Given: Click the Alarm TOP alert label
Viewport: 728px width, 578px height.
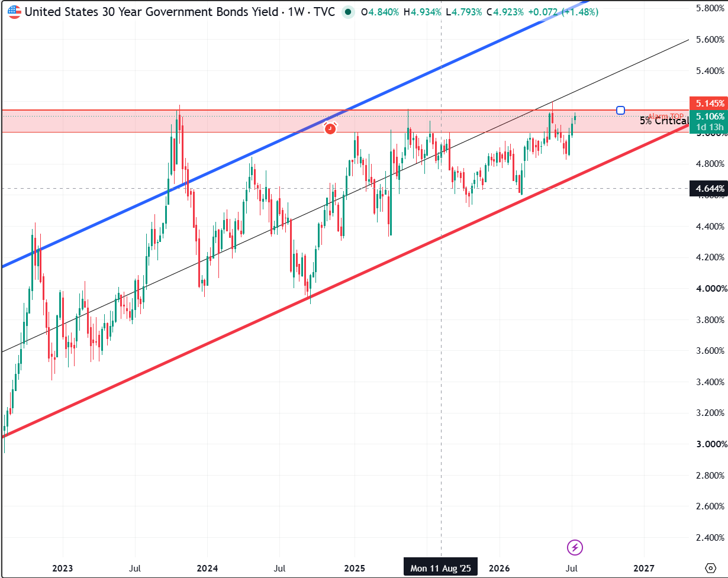Looking at the screenshot, I should coord(666,116).
